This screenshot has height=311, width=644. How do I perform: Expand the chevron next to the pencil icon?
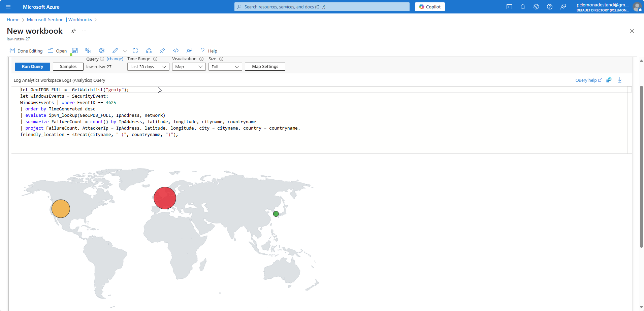click(125, 51)
